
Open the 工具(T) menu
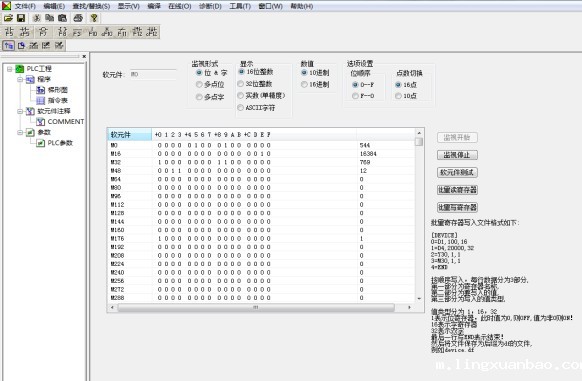[240, 6]
